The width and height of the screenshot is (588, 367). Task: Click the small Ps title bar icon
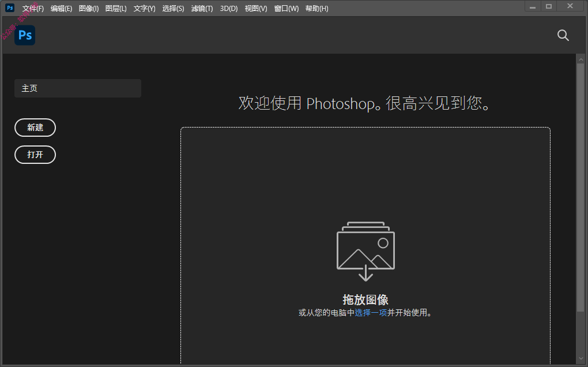(10, 8)
